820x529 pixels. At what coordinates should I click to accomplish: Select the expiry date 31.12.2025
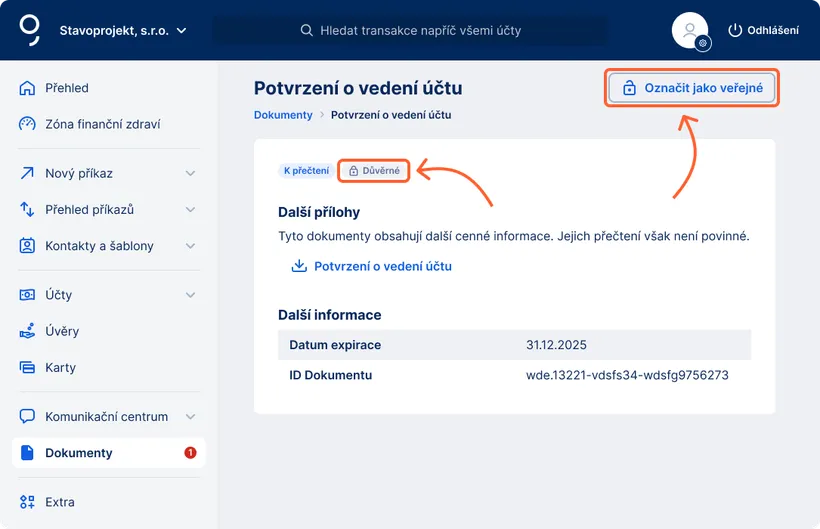[556, 345]
